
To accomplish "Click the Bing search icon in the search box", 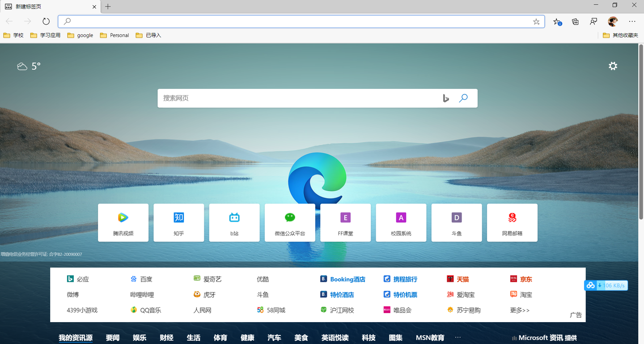I will (446, 98).
